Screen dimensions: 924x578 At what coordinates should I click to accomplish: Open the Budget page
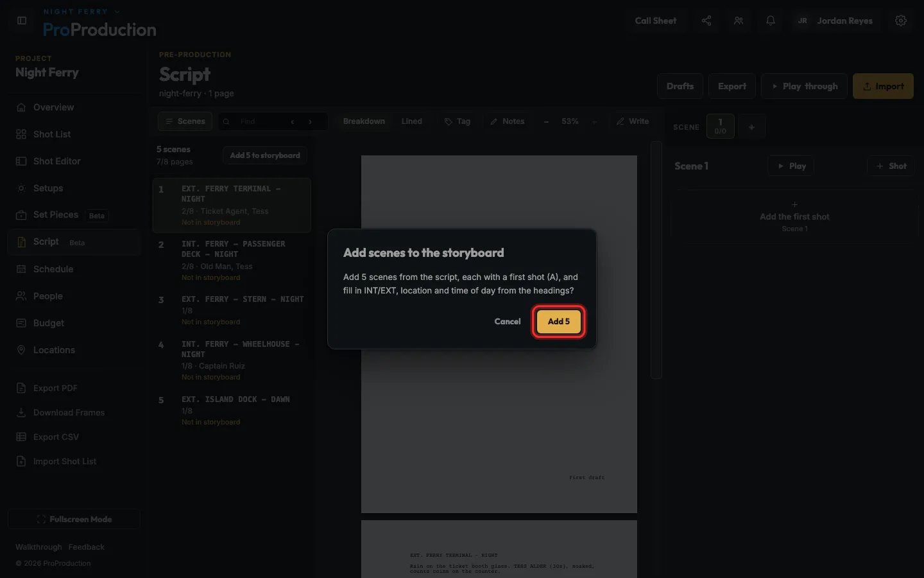point(74,323)
